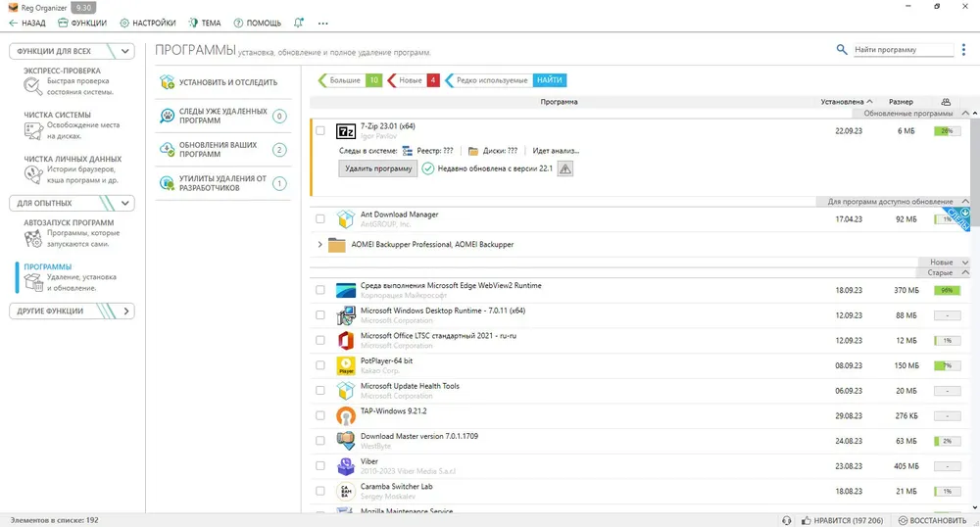980x527 pixels.
Task: Go back with the Назад button
Action: click(26, 24)
